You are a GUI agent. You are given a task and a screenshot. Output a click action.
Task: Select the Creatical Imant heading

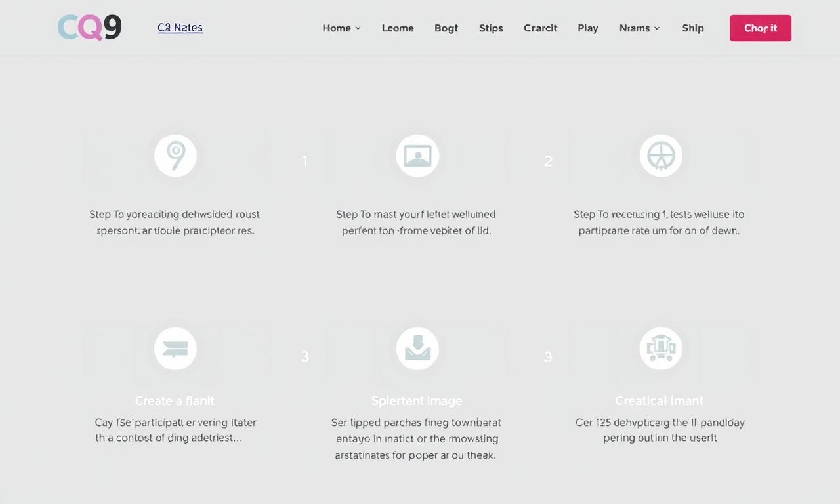[x=659, y=400]
